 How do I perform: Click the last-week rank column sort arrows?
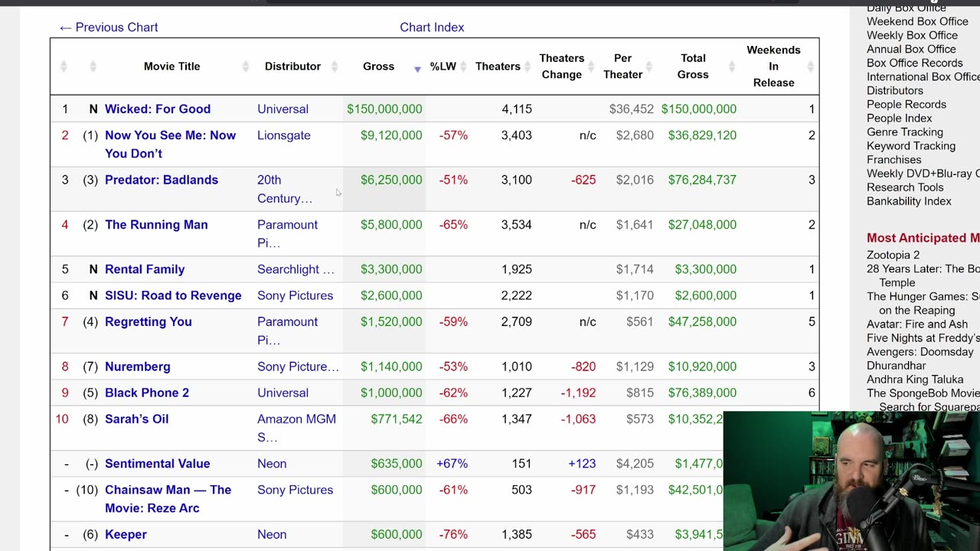coord(93,67)
